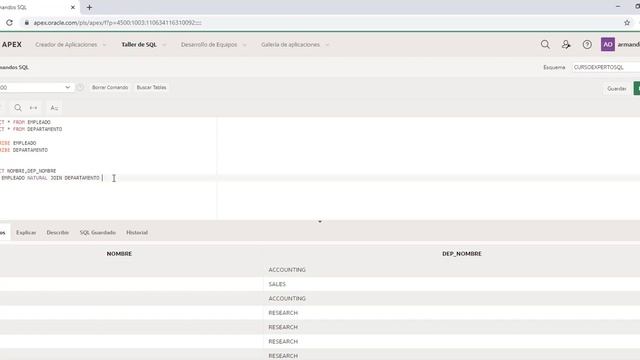Open Desarrollo de Equipos menu

pos(209,44)
